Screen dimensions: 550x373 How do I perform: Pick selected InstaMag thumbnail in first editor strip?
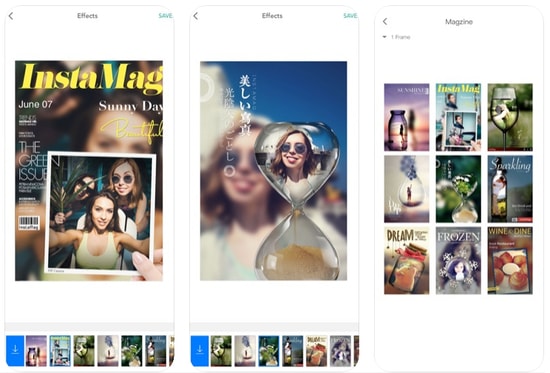[x=60, y=351]
